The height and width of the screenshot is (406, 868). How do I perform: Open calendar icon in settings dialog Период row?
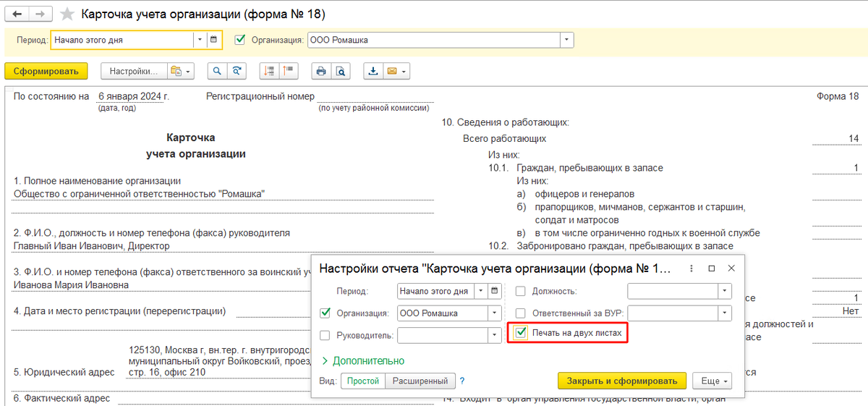tap(495, 291)
